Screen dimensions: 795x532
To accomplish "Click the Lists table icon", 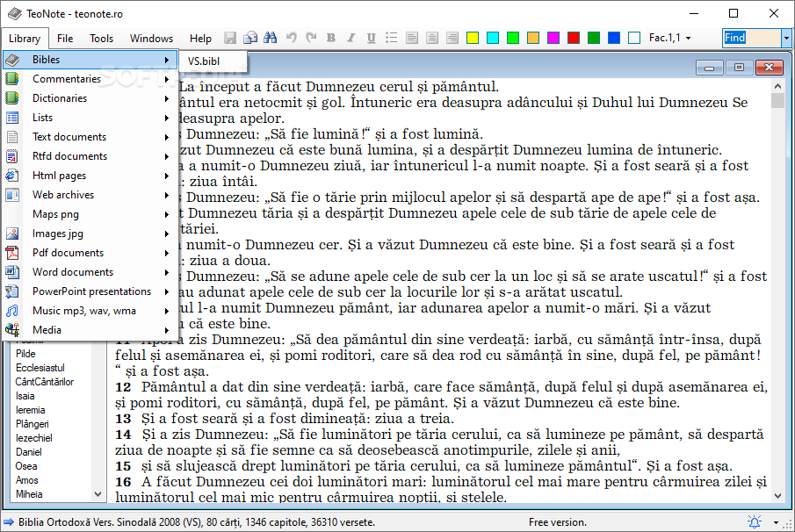I will coord(12,118).
